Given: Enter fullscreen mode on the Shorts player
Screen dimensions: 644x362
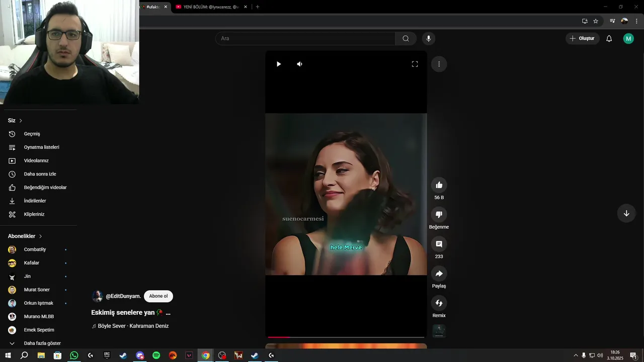Looking at the screenshot, I should 415,64.
